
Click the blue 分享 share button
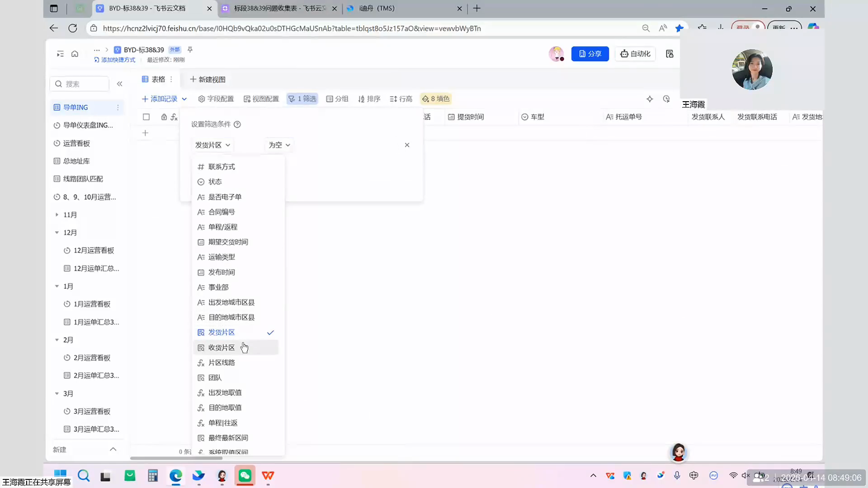590,54
